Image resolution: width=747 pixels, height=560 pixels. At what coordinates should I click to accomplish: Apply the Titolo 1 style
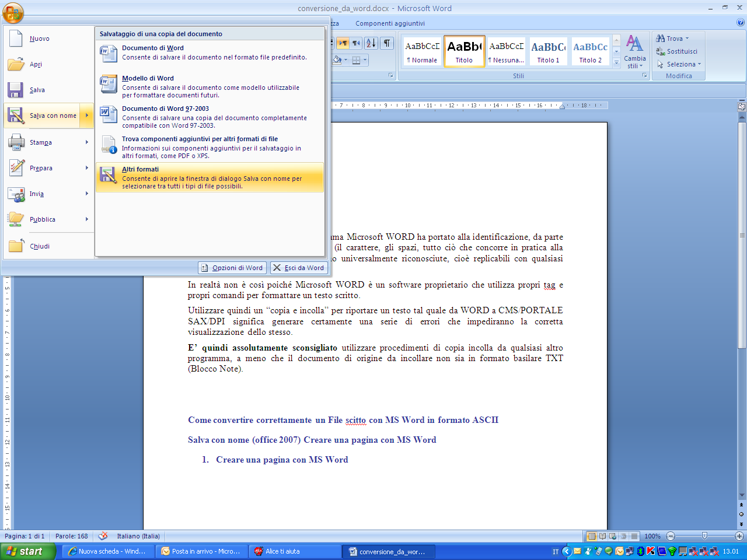(548, 51)
